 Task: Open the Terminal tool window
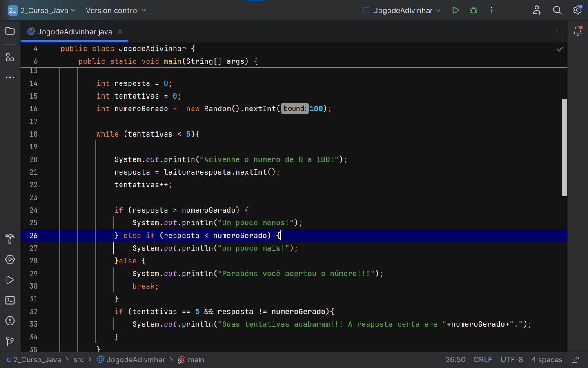click(x=10, y=301)
